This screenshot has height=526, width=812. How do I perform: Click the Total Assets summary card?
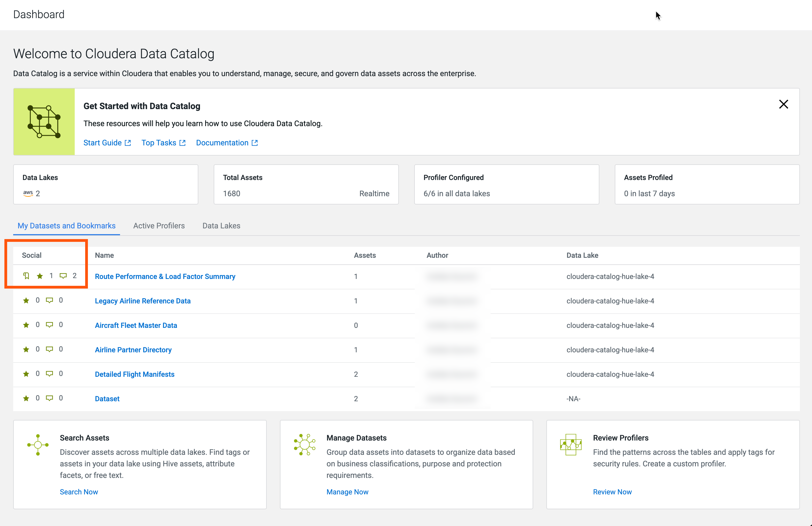click(x=306, y=185)
